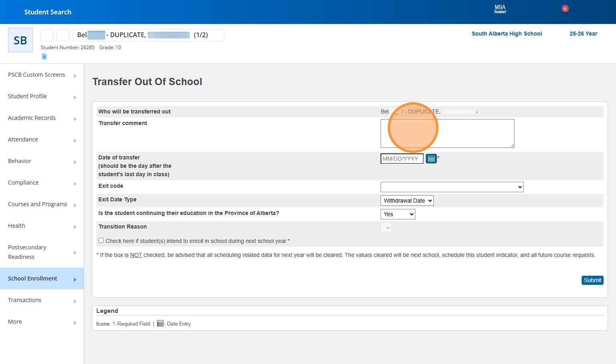This screenshot has height=364, width=616.
Task: Open the date of transfer calendar picker
Action: pos(431,159)
